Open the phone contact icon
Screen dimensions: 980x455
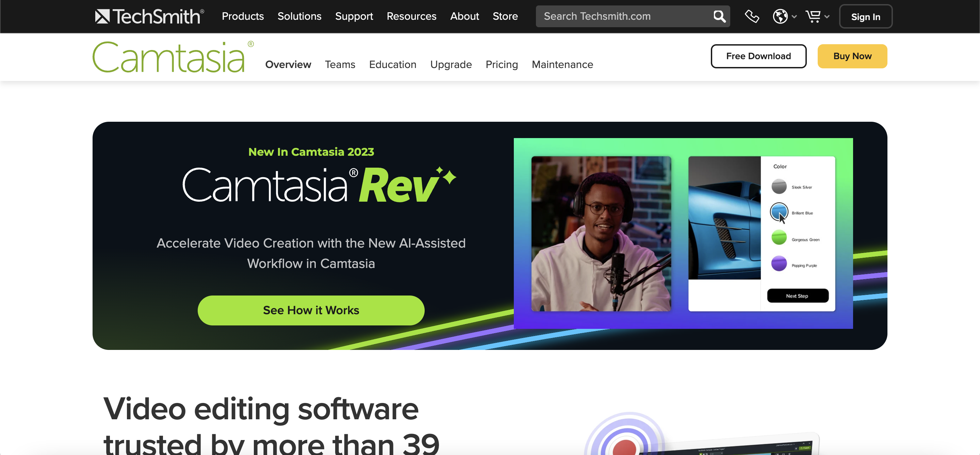752,16
